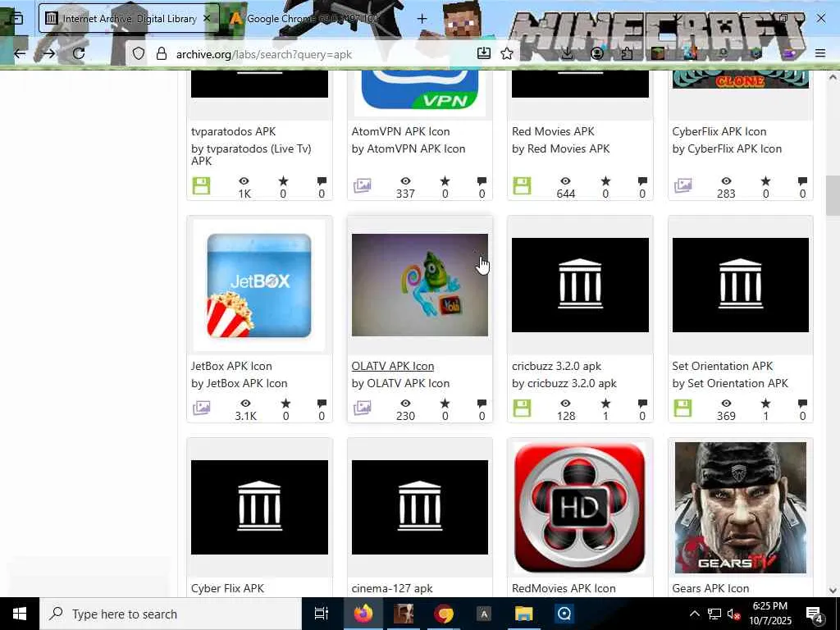Open the Red Movies APK title link
The image size is (840, 630).
(x=554, y=131)
